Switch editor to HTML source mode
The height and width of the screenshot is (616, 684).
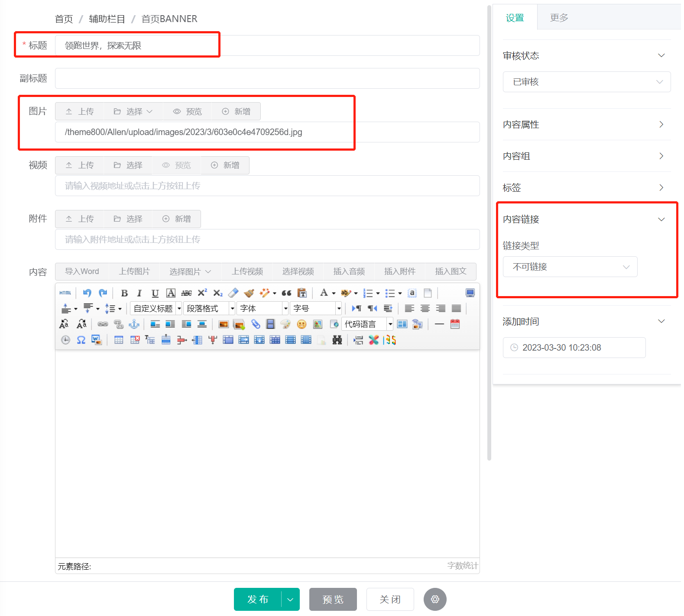tap(65, 293)
